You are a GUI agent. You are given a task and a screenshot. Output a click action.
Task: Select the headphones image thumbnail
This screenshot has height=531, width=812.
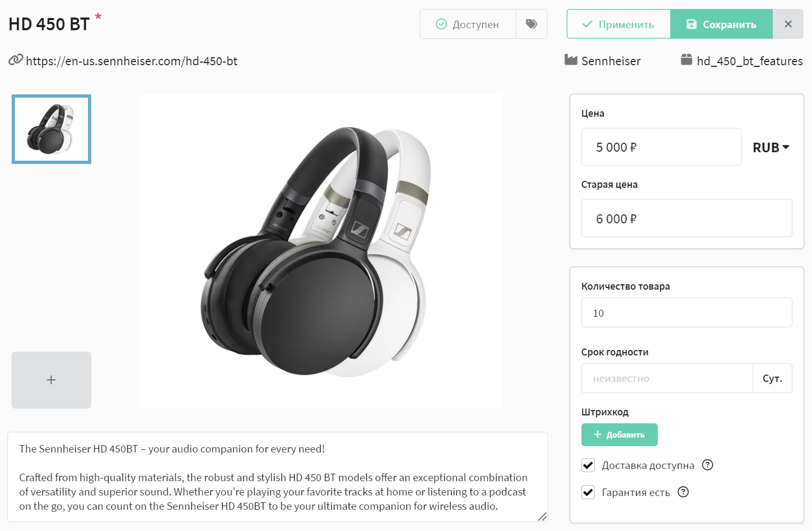[x=51, y=129]
